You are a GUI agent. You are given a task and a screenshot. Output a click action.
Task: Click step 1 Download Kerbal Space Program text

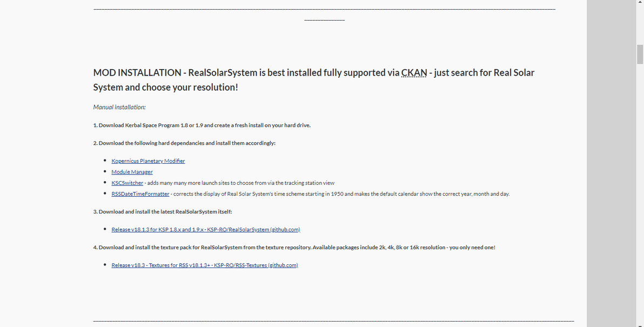pyautogui.click(x=202, y=125)
